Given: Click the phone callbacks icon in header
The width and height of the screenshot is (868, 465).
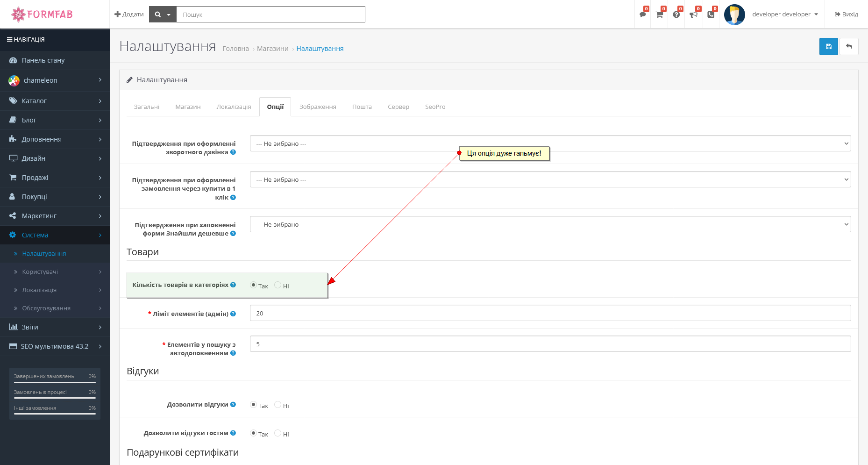Looking at the screenshot, I should click(711, 14).
